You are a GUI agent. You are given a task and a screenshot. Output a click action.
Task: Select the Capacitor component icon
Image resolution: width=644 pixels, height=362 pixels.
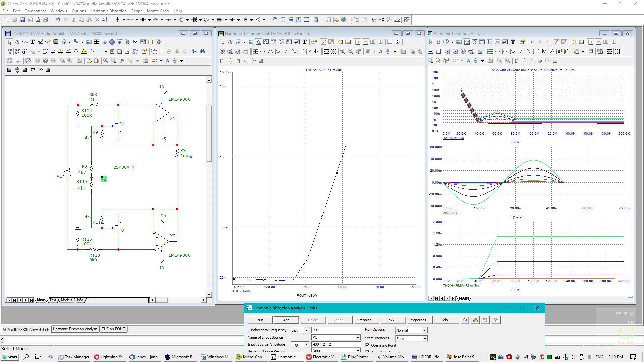(x=143, y=20)
